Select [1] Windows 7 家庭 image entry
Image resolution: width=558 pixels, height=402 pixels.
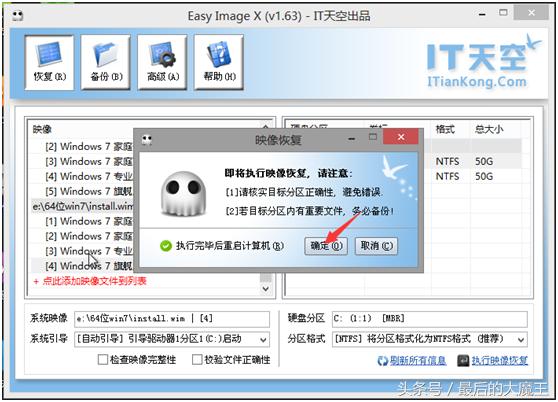tap(89, 221)
